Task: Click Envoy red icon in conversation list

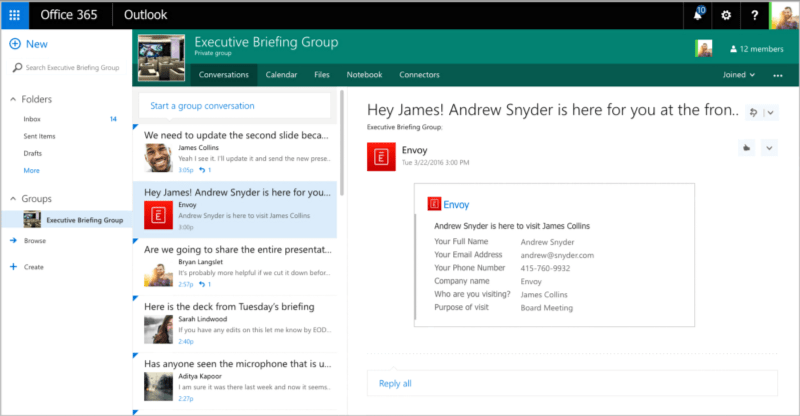Action: coord(158,215)
